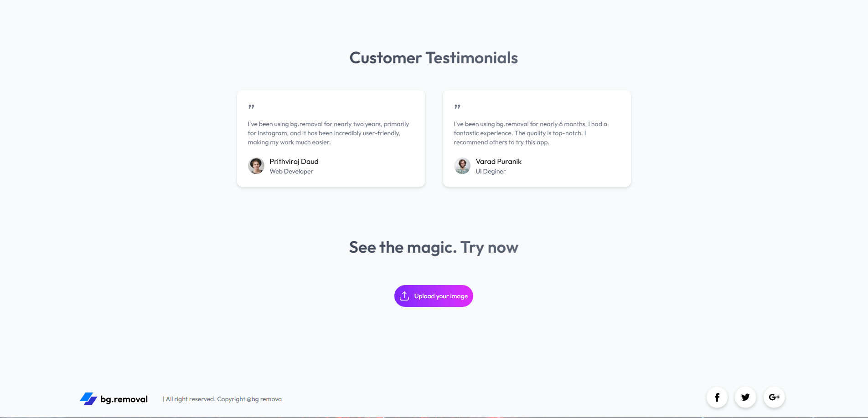Screen dimensions: 868x418
Task: Click the Customer Testimonials heading
Action: coord(434,58)
